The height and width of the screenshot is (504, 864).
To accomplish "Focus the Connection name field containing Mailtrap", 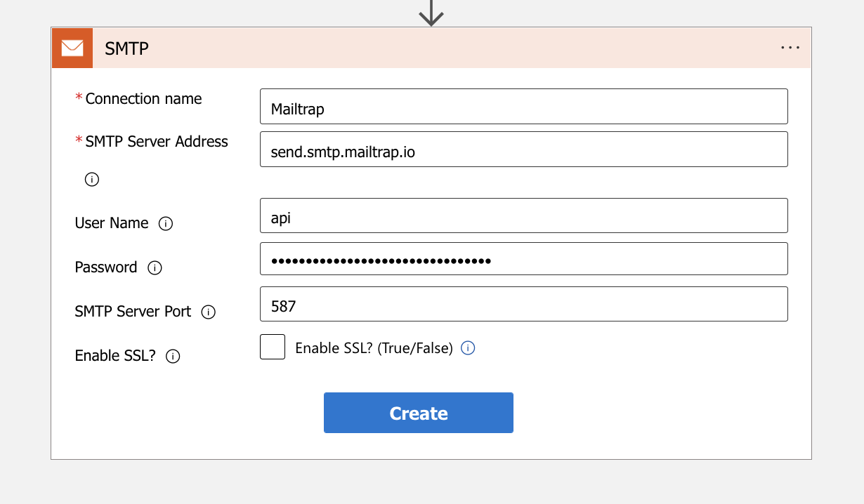I will tap(524, 106).
